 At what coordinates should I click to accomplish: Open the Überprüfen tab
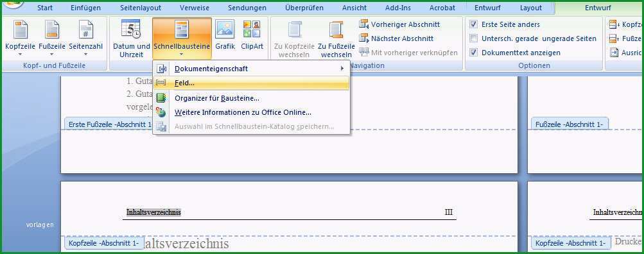click(x=304, y=8)
